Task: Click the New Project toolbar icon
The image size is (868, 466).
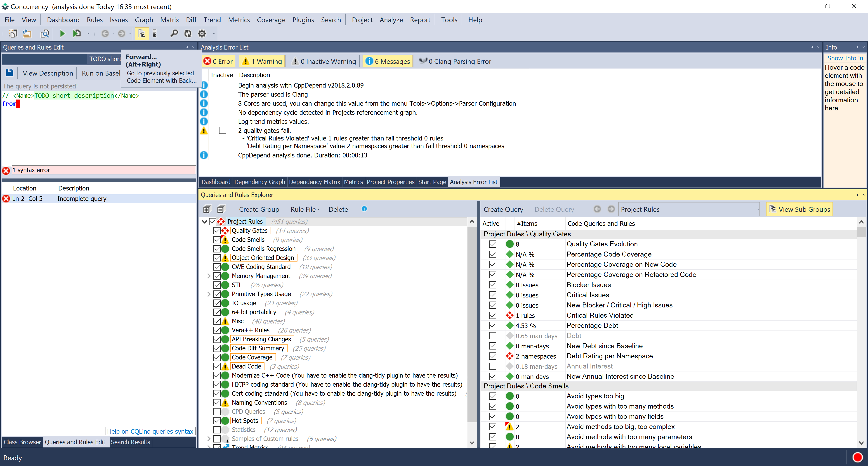Action: click(x=12, y=33)
